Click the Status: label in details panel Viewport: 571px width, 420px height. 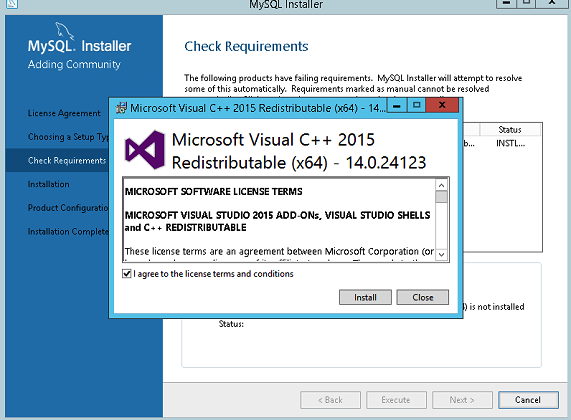[231, 324]
